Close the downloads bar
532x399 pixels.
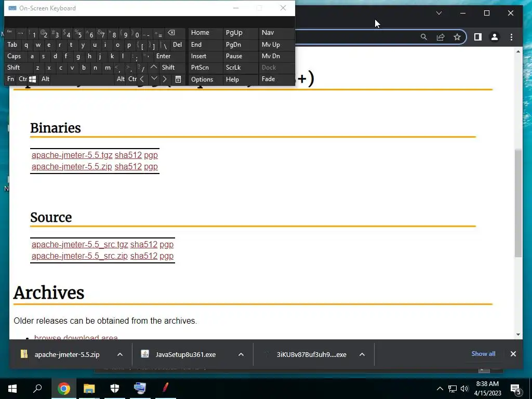(513, 353)
